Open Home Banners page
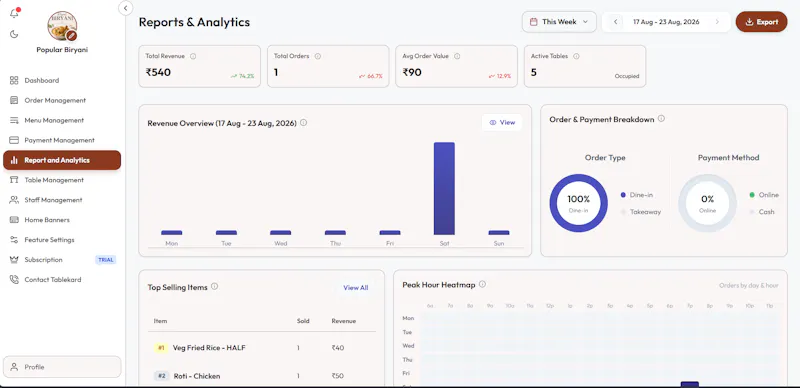The width and height of the screenshot is (800, 388). click(62, 220)
